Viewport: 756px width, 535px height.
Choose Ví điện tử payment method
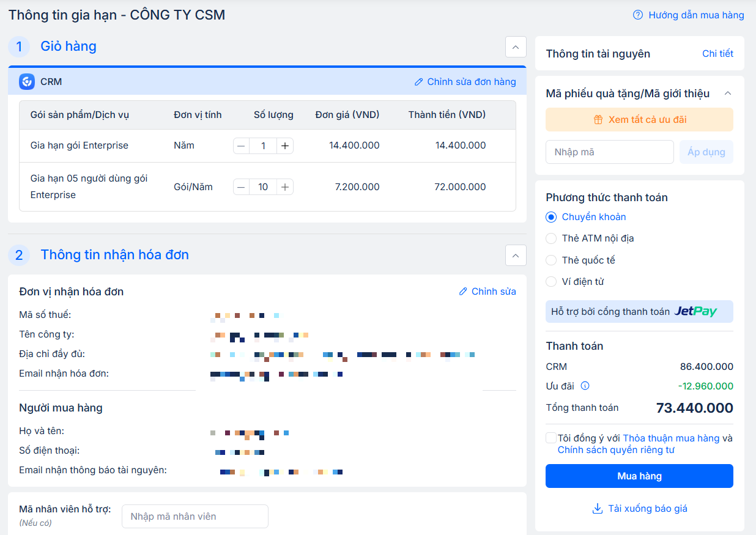click(551, 282)
